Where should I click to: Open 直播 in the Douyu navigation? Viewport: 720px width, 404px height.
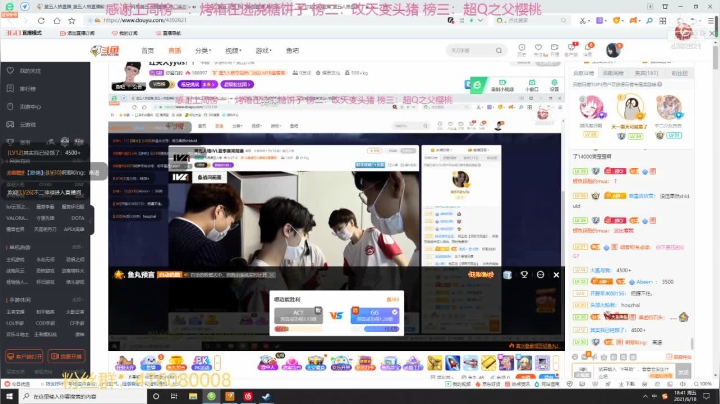[174, 50]
